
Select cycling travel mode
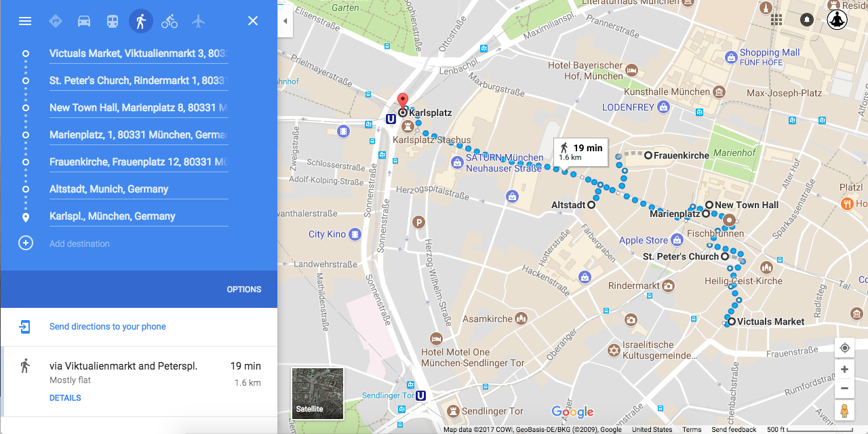coord(170,21)
